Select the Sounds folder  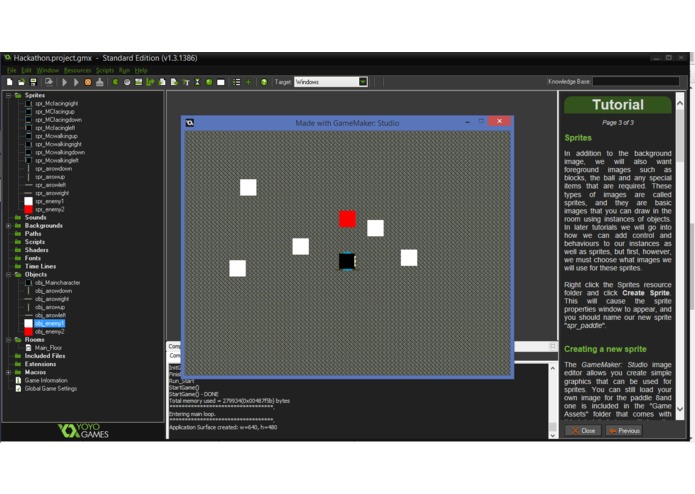coord(35,218)
